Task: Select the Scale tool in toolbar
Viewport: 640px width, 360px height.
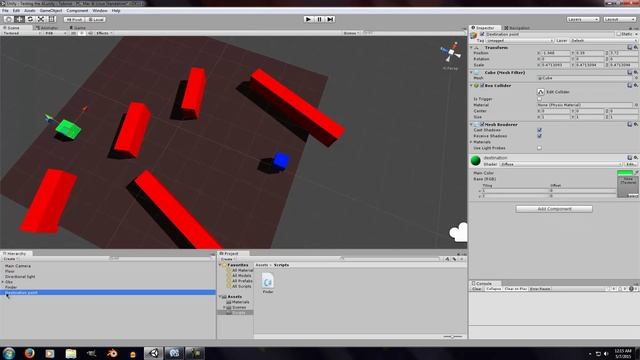Action: pos(41,19)
